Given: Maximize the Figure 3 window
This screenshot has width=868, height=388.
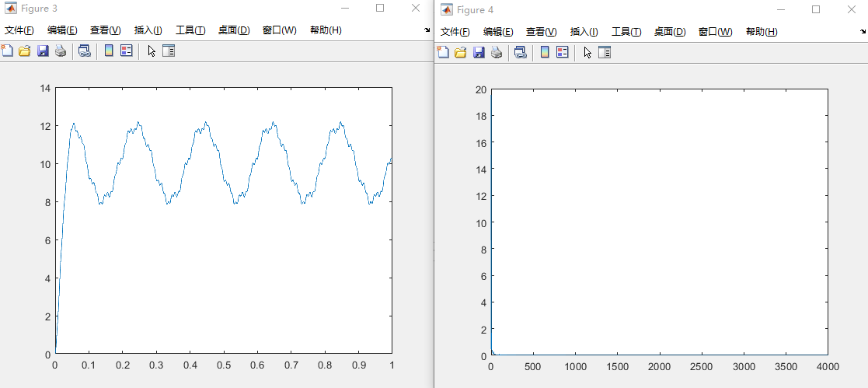Looking at the screenshot, I should click(380, 8).
